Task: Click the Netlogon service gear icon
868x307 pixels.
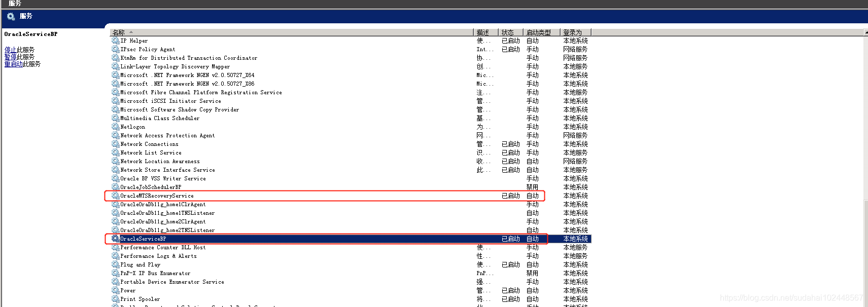Action: [116, 127]
